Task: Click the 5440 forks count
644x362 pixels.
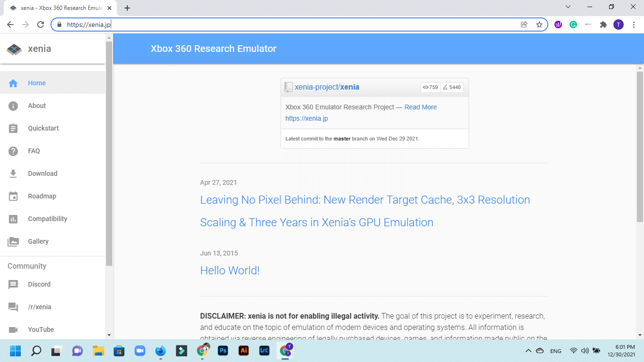Action: click(452, 87)
